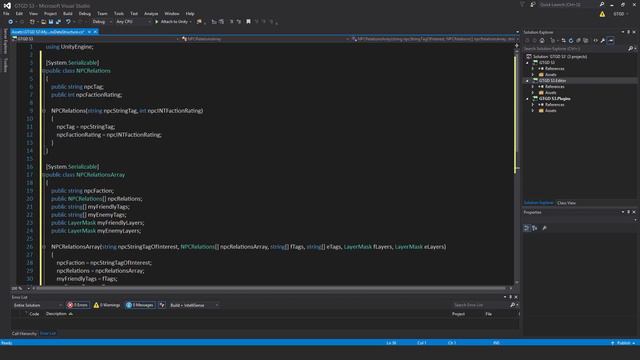Collapse the GTGD S3 project node
Viewport: 640px width, 360px height.
[x=527, y=63]
